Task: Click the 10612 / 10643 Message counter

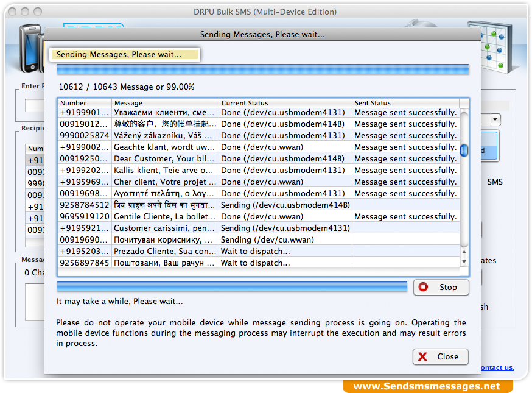Action: [x=127, y=87]
